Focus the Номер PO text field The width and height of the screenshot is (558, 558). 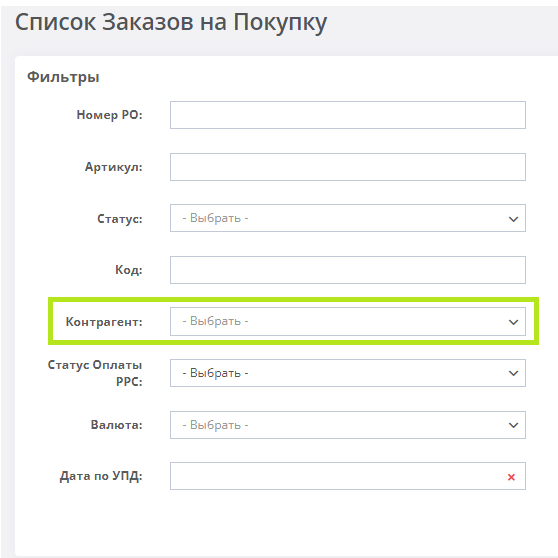(x=348, y=115)
